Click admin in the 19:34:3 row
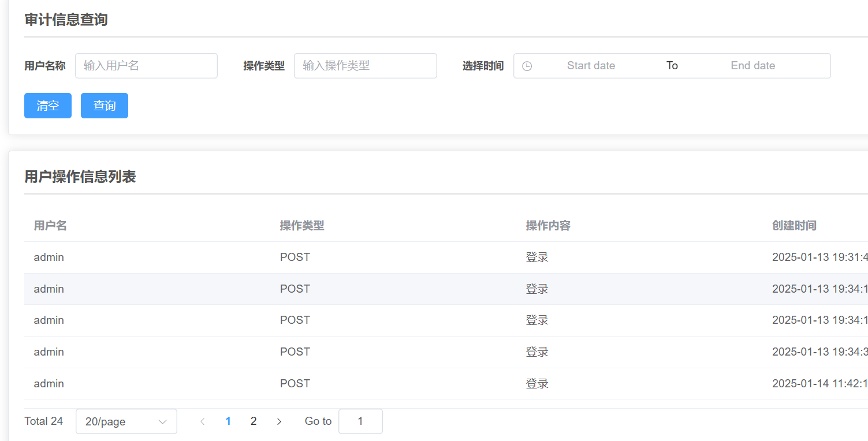The height and width of the screenshot is (441, 868). 49,352
